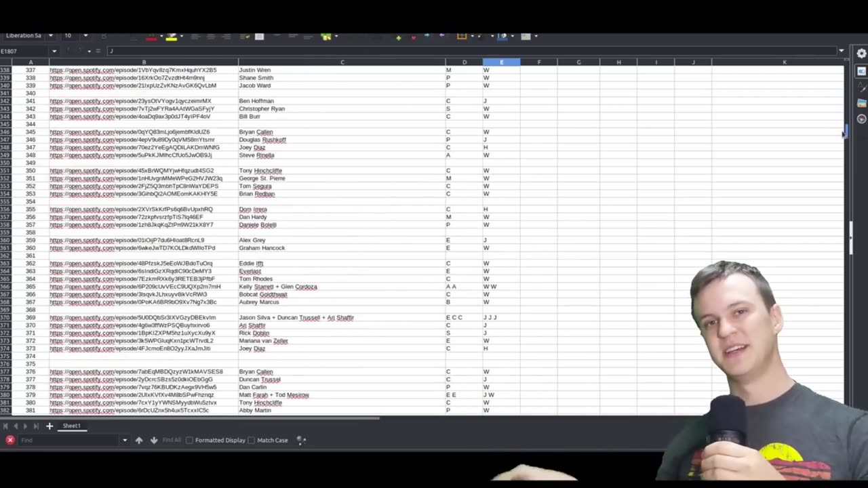The image size is (868, 488).
Task: Find previous match arrow
Action: 139,440
